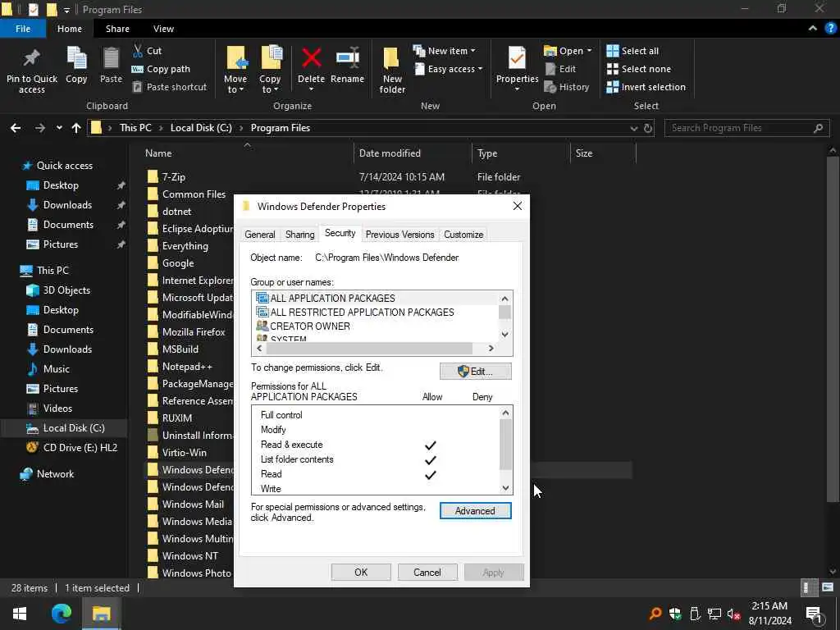
Task: Open the Easy access dropdown
Action: tap(448, 69)
